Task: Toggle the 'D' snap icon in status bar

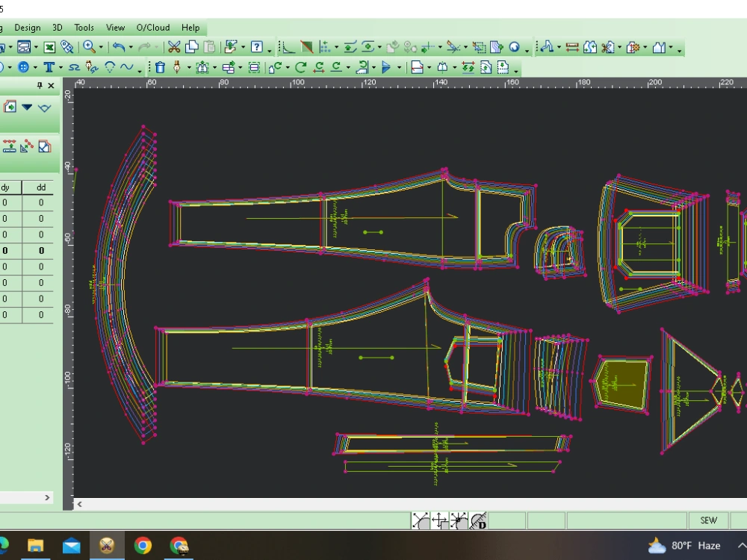Action: pos(478,520)
